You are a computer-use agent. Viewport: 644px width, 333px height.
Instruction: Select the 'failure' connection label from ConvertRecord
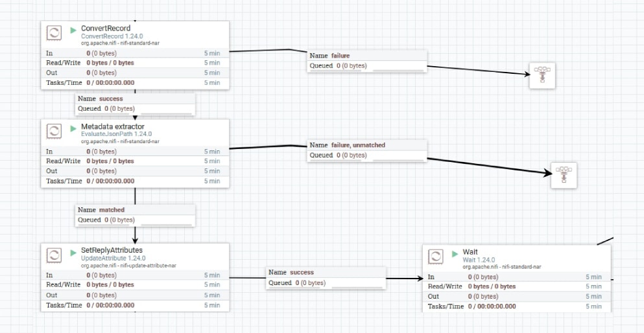(366, 56)
